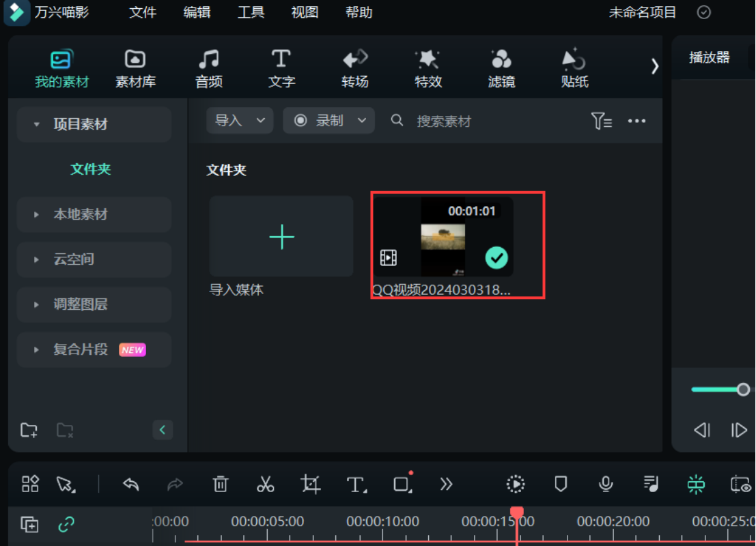Viewport: 756px width, 546px height.
Task: Create a new folder with the folder-plus icon
Action: 29,430
